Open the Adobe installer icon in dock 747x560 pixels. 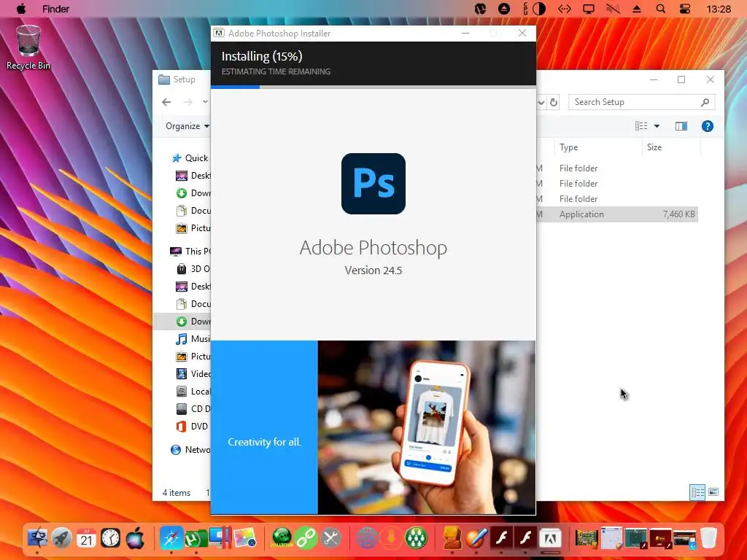550,538
